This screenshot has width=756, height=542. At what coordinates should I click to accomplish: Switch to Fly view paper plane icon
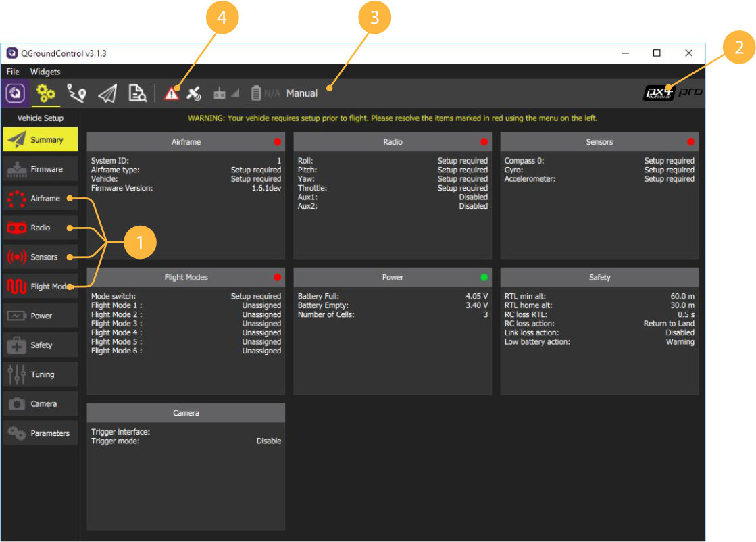coord(107,93)
